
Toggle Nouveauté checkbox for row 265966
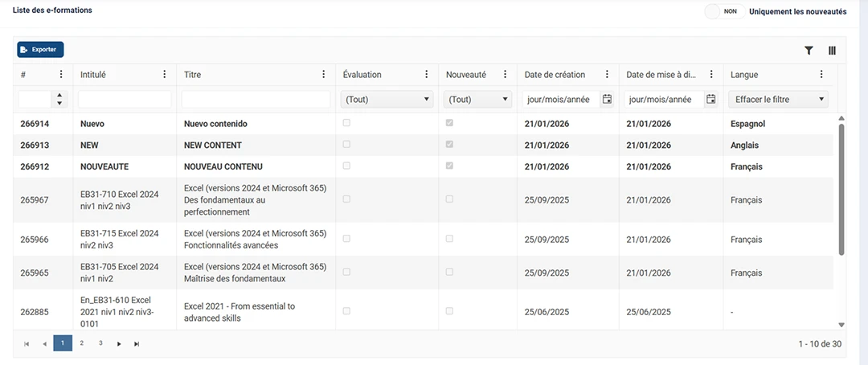click(x=449, y=239)
